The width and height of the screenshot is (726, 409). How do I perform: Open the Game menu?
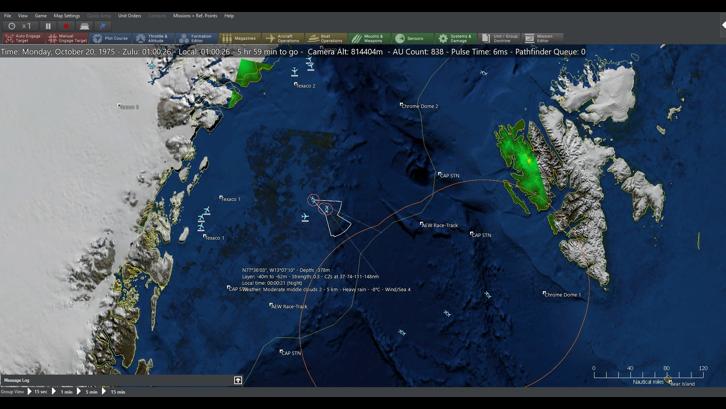point(41,16)
